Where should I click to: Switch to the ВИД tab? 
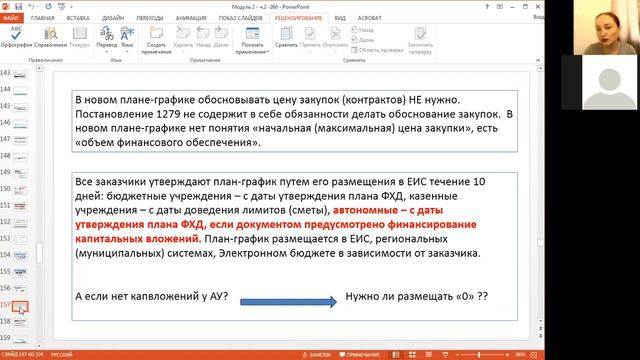coord(340,18)
